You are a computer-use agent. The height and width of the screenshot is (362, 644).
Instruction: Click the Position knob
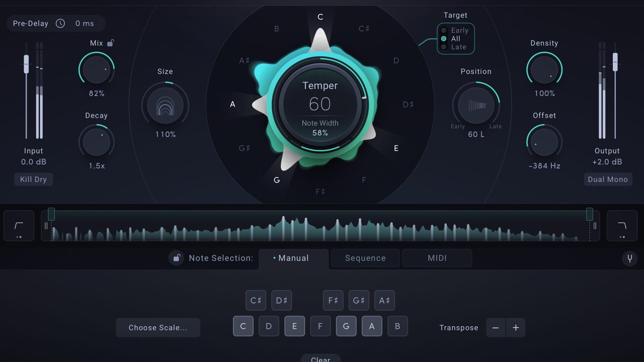[476, 106]
